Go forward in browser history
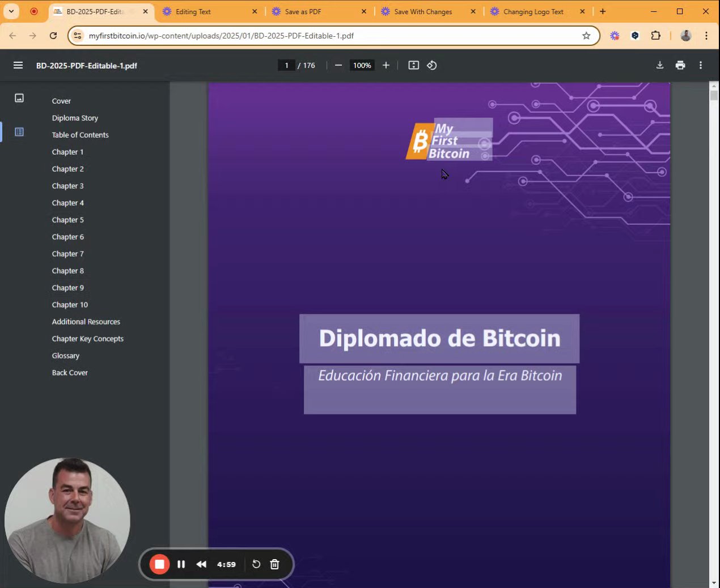The width and height of the screenshot is (720, 588). coord(33,36)
